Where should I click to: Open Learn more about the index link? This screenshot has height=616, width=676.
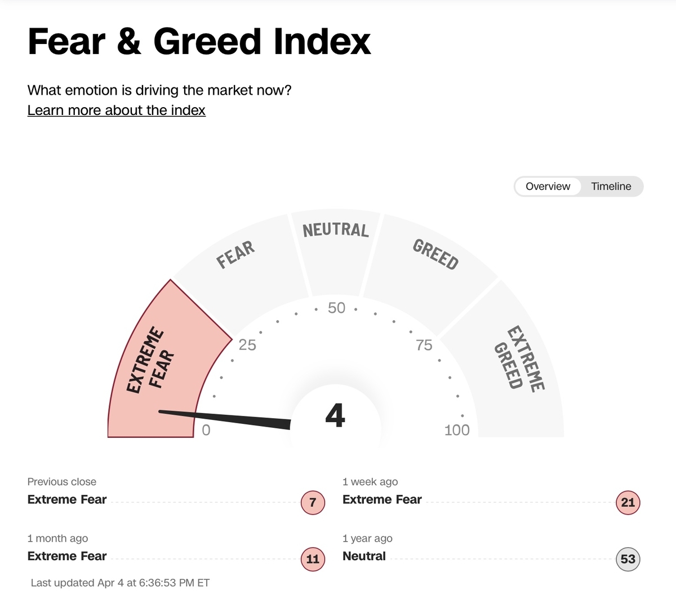click(x=117, y=110)
